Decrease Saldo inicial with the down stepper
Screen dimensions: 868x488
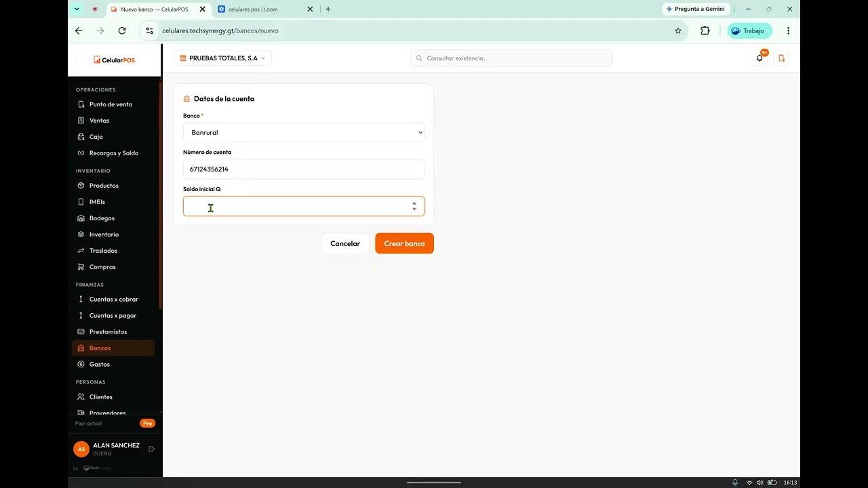pyautogui.click(x=414, y=209)
